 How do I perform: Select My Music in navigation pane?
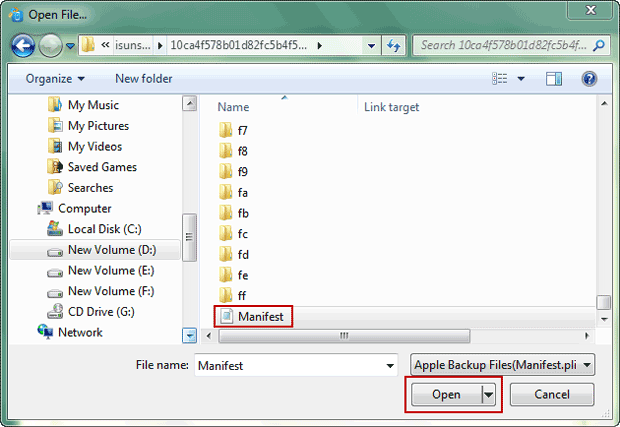pyautogui.click(x=93, y=105)
